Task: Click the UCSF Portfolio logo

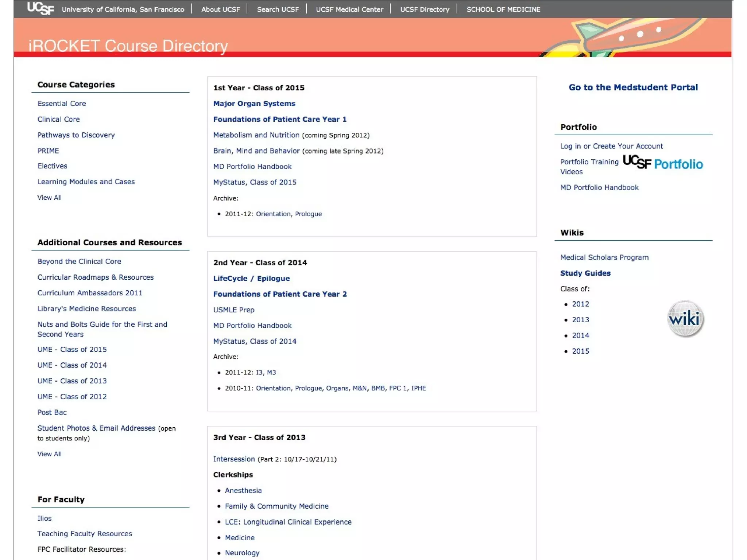Action: coord(663,163)
